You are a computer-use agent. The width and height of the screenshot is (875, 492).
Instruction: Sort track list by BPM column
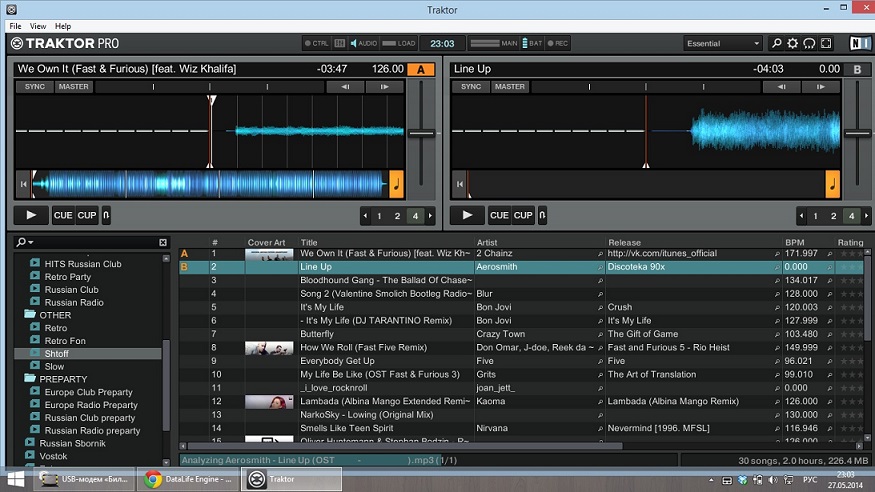[x=795, y=243]
